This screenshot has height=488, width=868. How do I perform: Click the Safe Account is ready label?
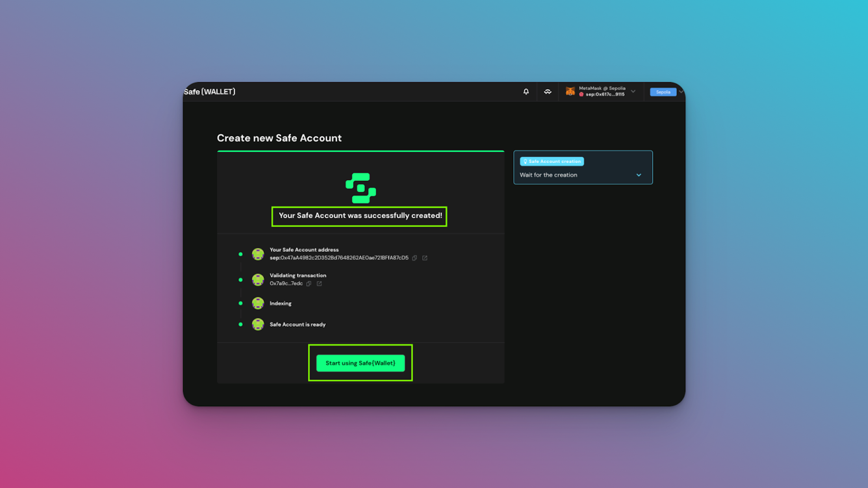click(297, 324)
